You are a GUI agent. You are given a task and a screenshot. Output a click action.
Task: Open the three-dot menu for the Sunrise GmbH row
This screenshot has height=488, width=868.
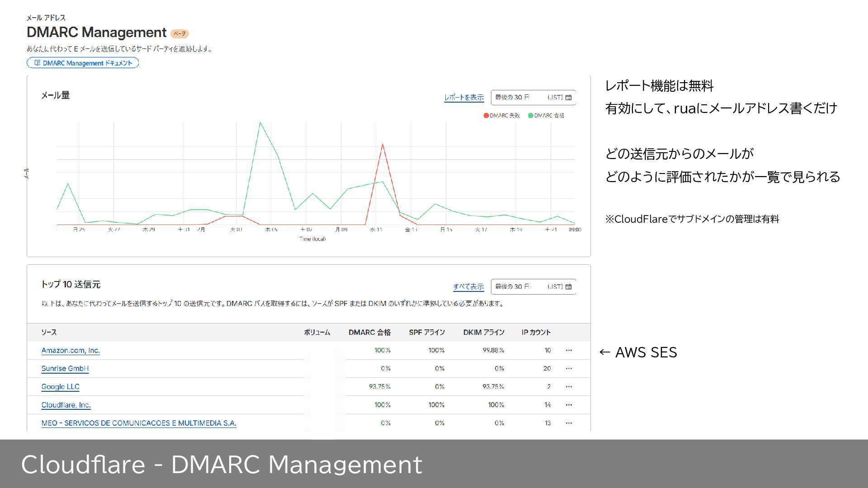click(569, 369)
